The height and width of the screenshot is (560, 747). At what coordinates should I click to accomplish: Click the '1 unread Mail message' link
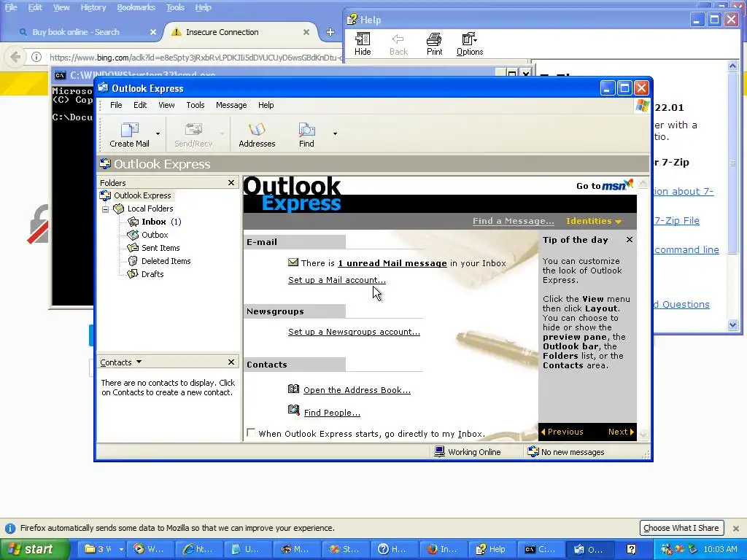pos(392,263)
